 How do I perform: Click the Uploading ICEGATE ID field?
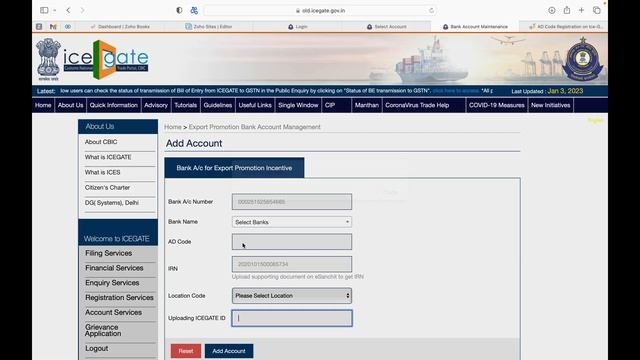(x=292, y=318)
